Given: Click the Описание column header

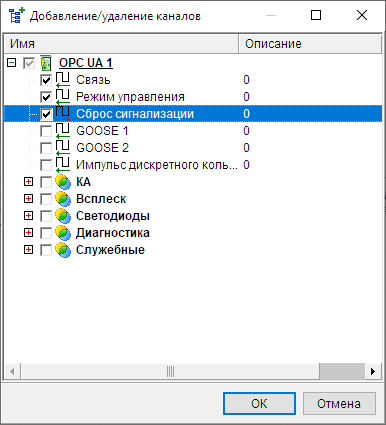Looking at the screenshot, I should click(310, 44).
